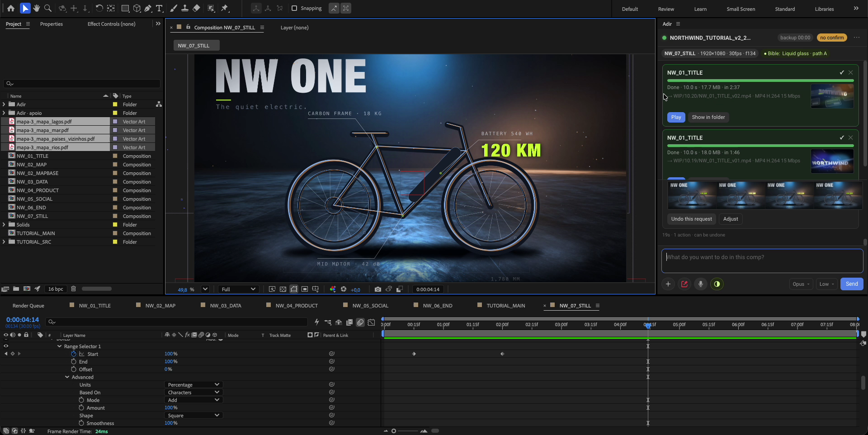Delete selected project item with trash icon

[x=73, y=289]
